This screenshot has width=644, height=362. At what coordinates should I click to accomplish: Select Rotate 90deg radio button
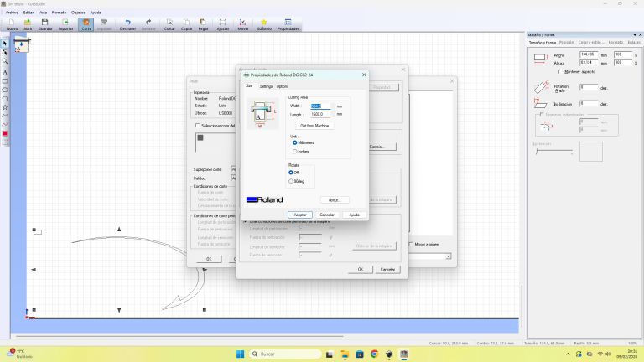(x=291, y=181)
